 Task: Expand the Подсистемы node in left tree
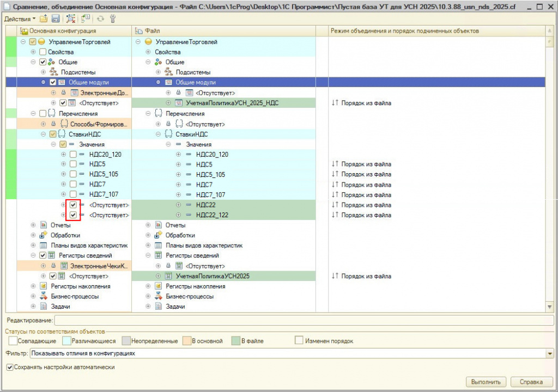click(x=44, y=72)
